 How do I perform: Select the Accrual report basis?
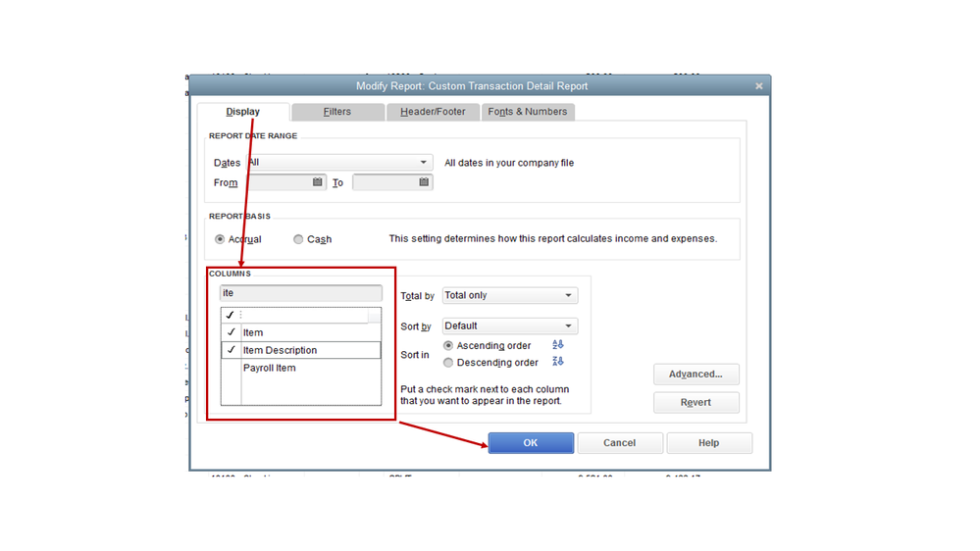pos(220,239)
